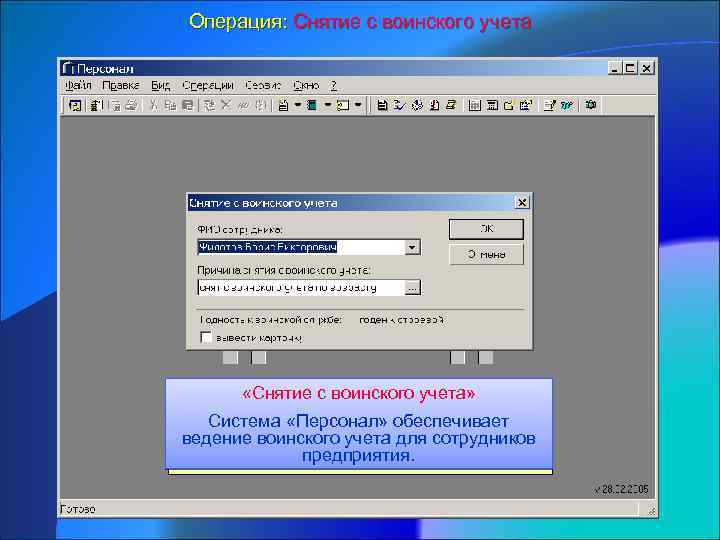
Task: Click the scissors Cut icon
Action: pyautogui.click(x=154, y=105)
